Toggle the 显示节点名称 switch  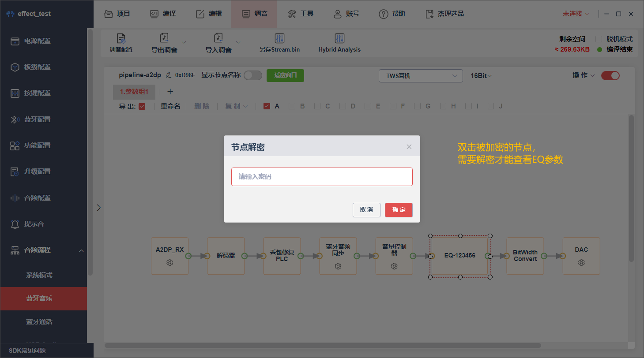pyautogui.click(x=253, y=75)
